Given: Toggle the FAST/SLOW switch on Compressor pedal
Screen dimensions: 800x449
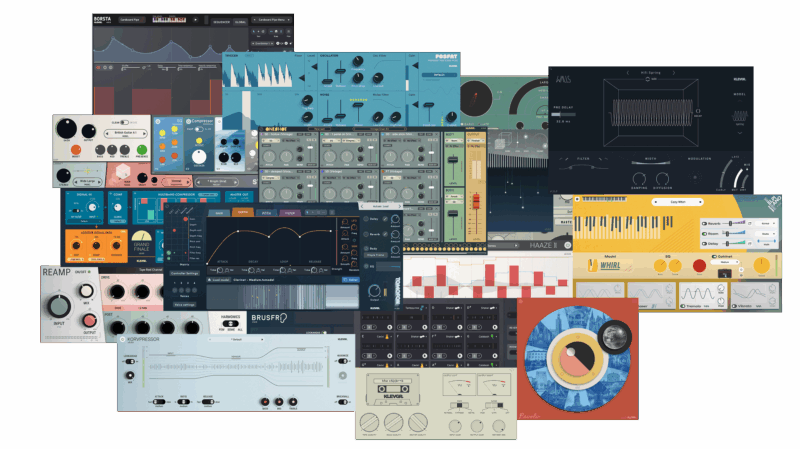Looking at the screenshot, I should tap(199, 130).
